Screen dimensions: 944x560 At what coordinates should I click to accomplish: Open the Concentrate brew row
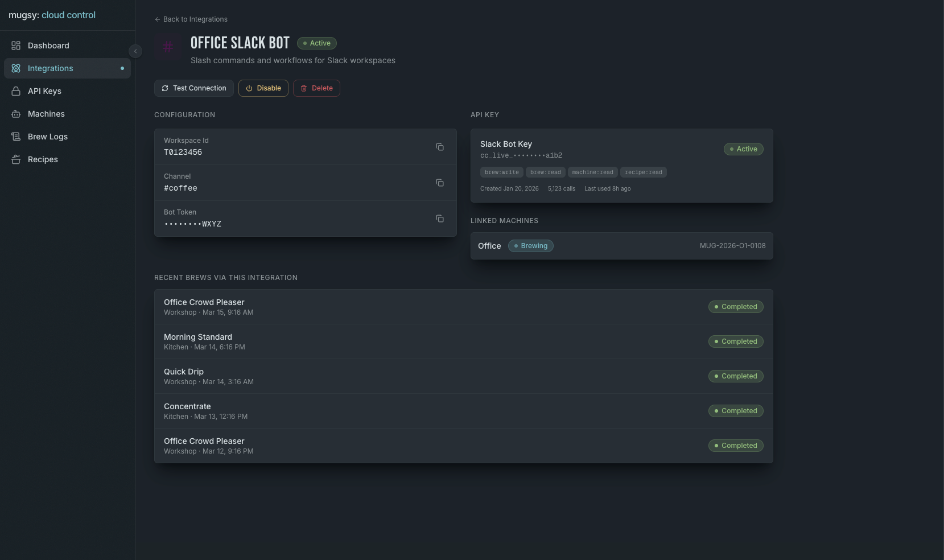[463, 411]
